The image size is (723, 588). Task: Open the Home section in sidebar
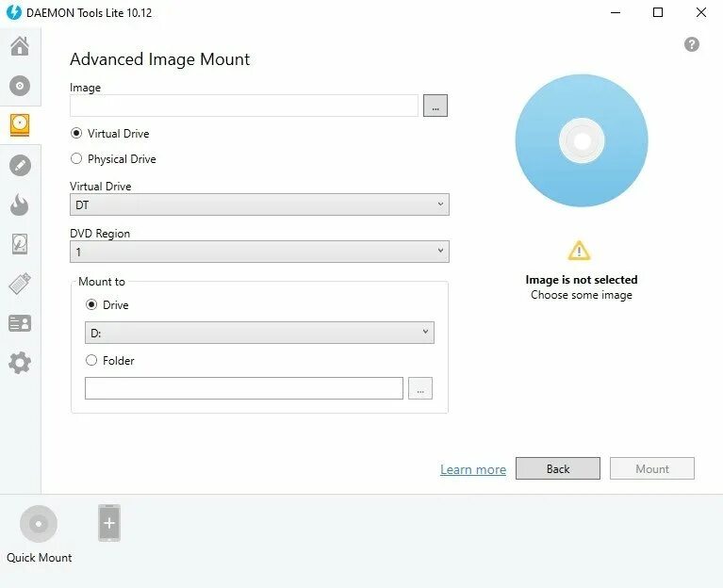[x=20, y=46]
